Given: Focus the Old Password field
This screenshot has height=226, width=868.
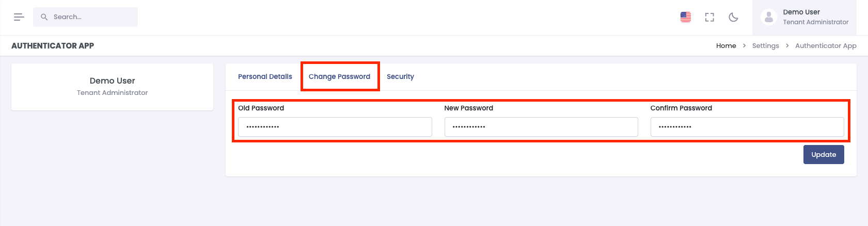Looking at the screenshot, I should coord(335,127).
